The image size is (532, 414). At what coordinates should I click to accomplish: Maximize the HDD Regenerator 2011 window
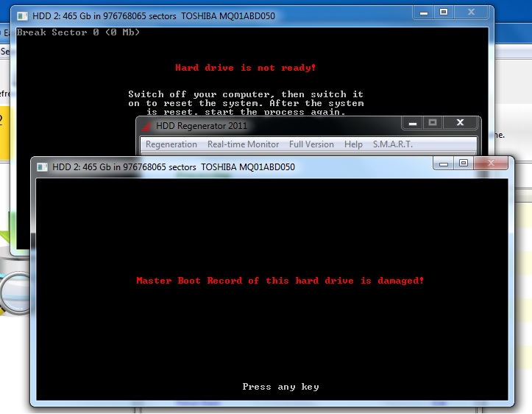click(432, 122)
